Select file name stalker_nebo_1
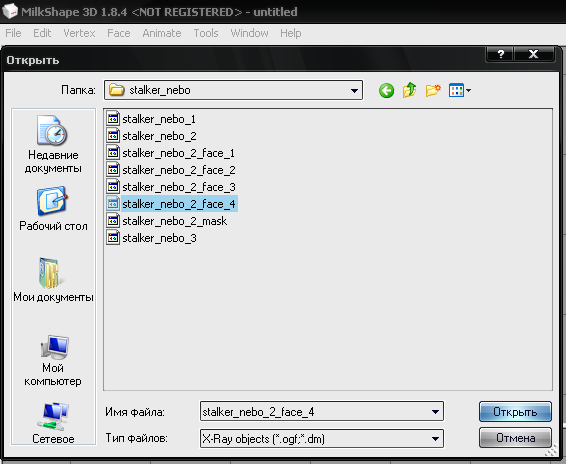The image size is (566, 464). click(x=159, y=119)
